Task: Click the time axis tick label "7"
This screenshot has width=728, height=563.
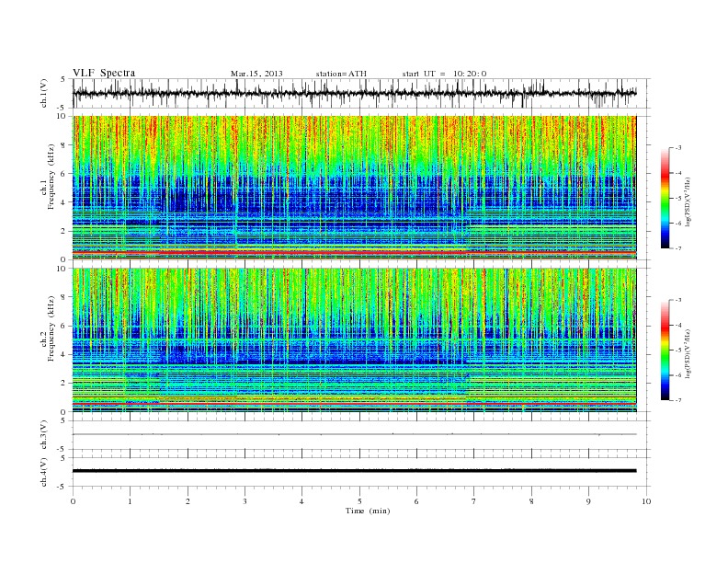Action: coord(474,501)
